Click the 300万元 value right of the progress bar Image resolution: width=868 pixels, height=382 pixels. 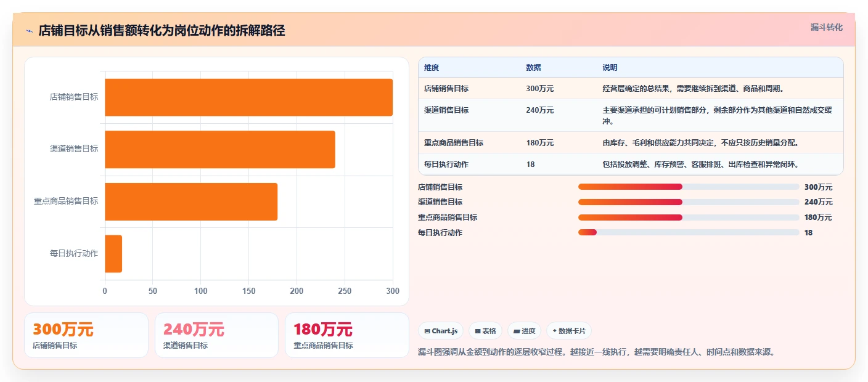click(818, 187)
